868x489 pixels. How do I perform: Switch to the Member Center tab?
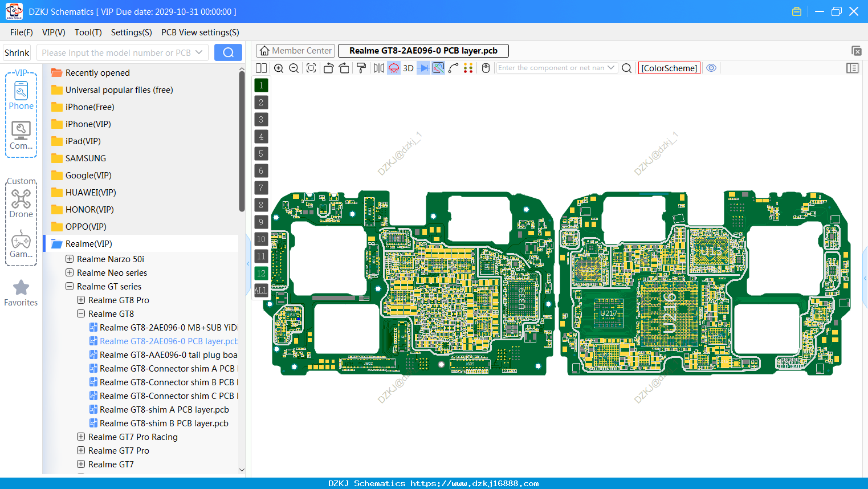tap(296, 51)
